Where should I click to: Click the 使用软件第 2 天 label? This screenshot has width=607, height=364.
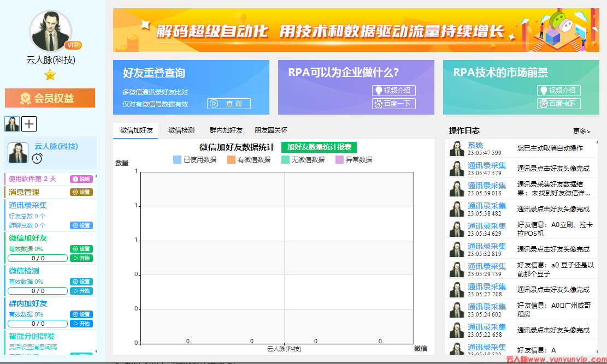coord(33,178)
